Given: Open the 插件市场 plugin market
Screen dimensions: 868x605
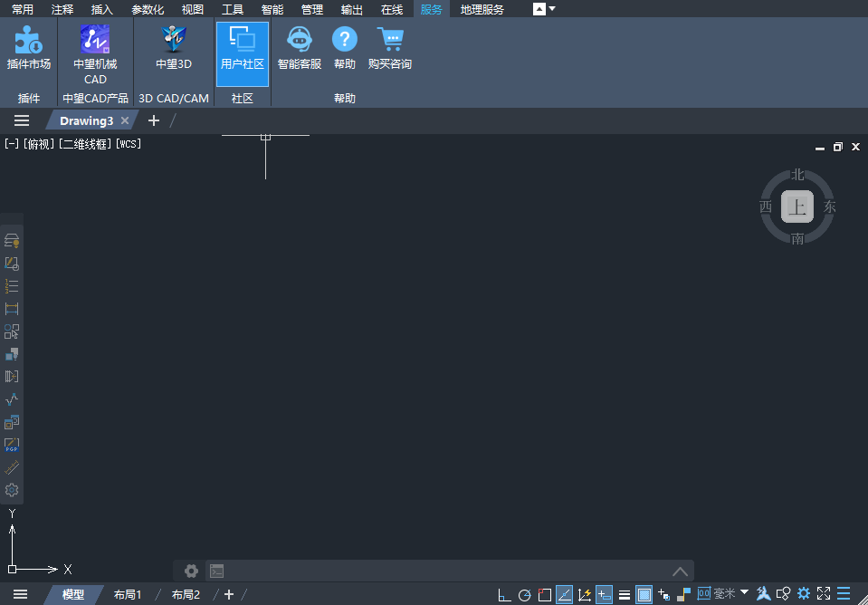Looking at the screenshot, I should 29,49.
